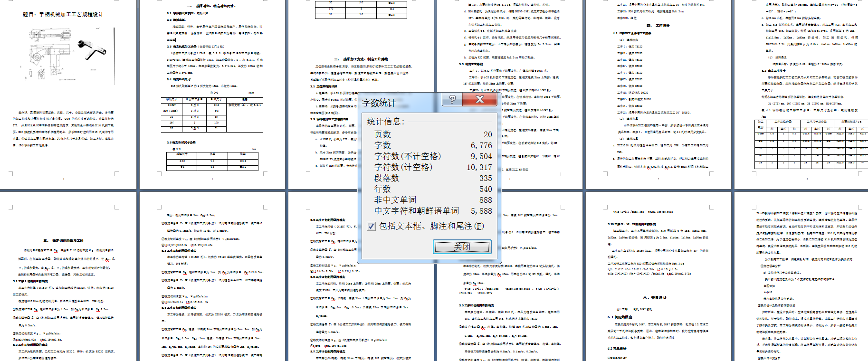Click the 字数统计 dialog title bar text

[379, 103]
